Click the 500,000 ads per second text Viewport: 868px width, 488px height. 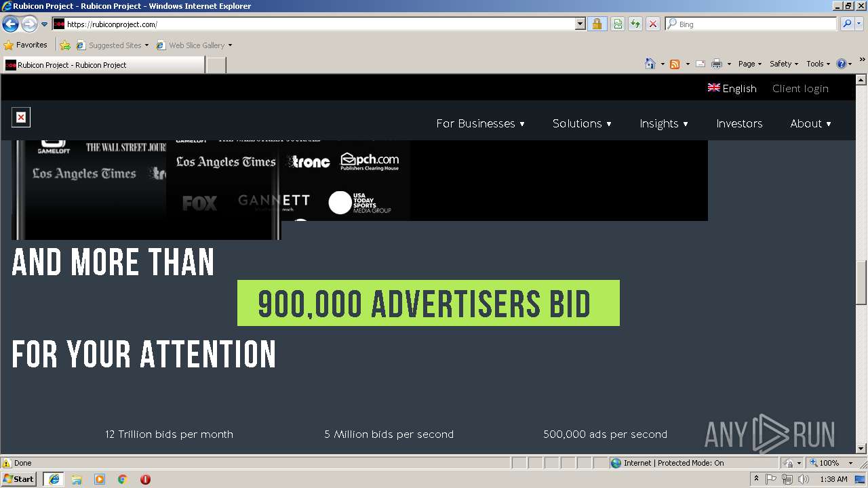coord(605,434)
